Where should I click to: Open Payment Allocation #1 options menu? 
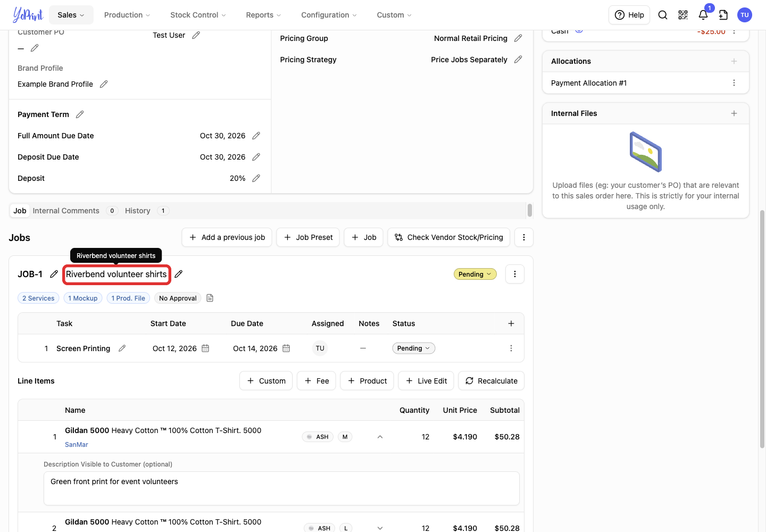coord(734,83)
